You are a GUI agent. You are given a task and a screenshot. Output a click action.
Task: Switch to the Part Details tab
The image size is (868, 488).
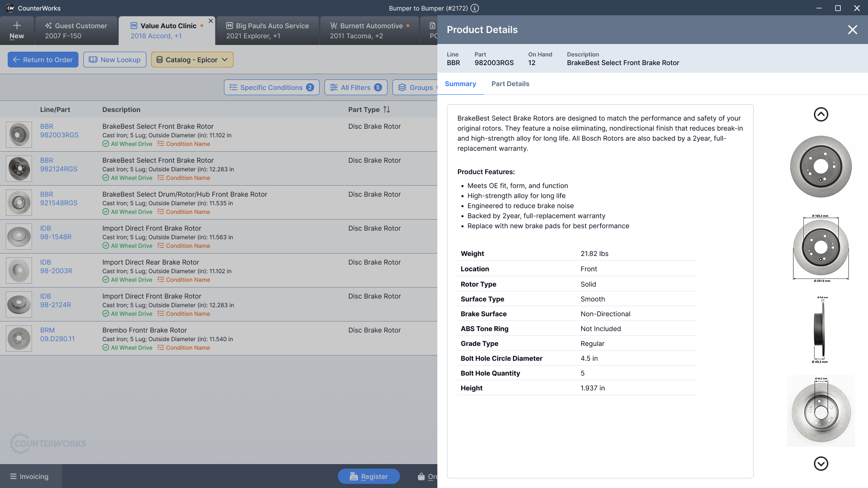(x=510, y=84)
